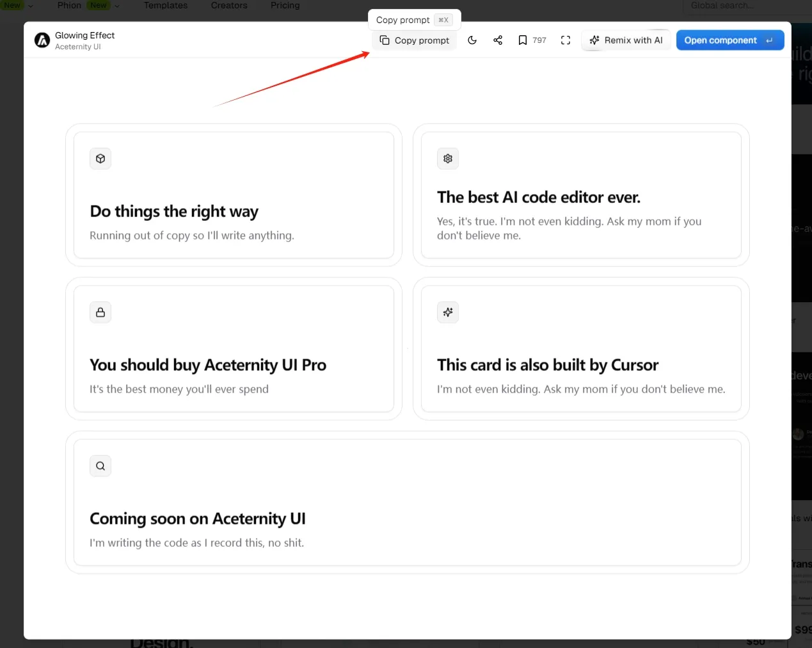Click the text 'It's the best money you'll ever spend'

click(x=179, y=389)
